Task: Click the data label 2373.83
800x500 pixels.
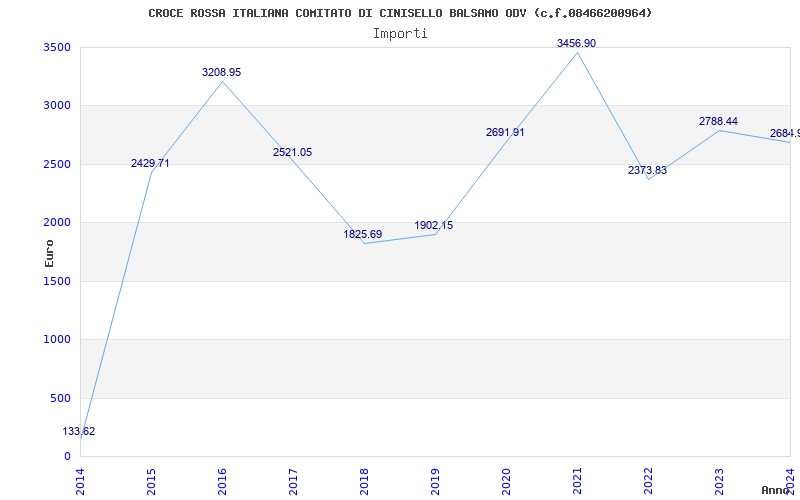Action: 647,170
